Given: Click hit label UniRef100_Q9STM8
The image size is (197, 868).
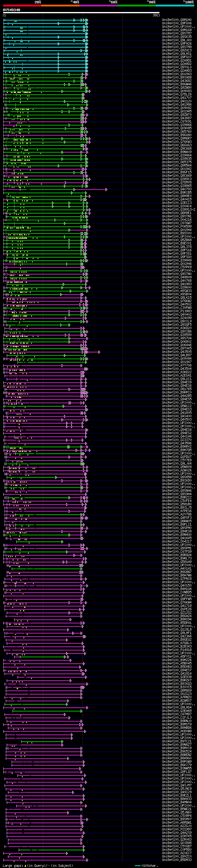Looking at the screenshot, I should pos(177,47).
